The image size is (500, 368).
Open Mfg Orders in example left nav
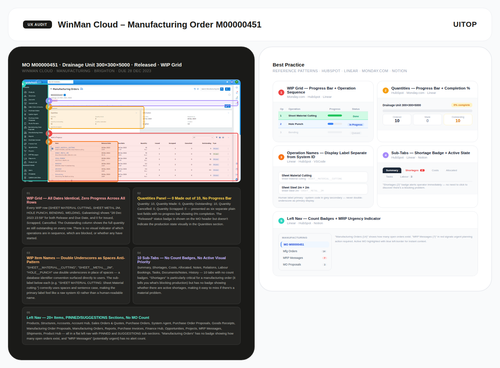[304, 251]
